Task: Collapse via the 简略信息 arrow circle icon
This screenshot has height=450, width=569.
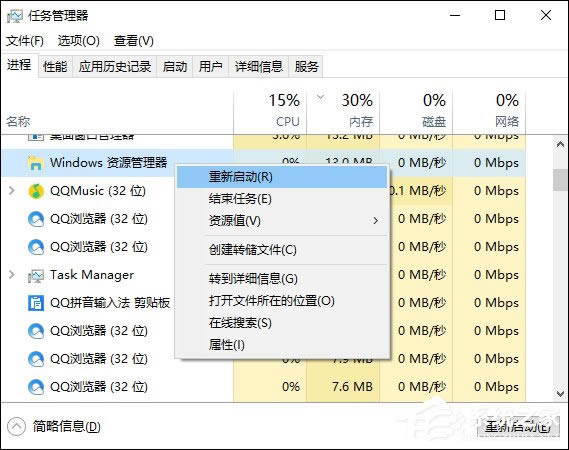Action: (16, 427)
